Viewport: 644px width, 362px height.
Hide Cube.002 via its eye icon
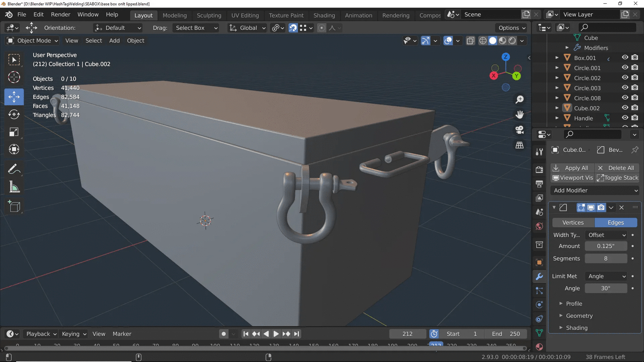625,107
